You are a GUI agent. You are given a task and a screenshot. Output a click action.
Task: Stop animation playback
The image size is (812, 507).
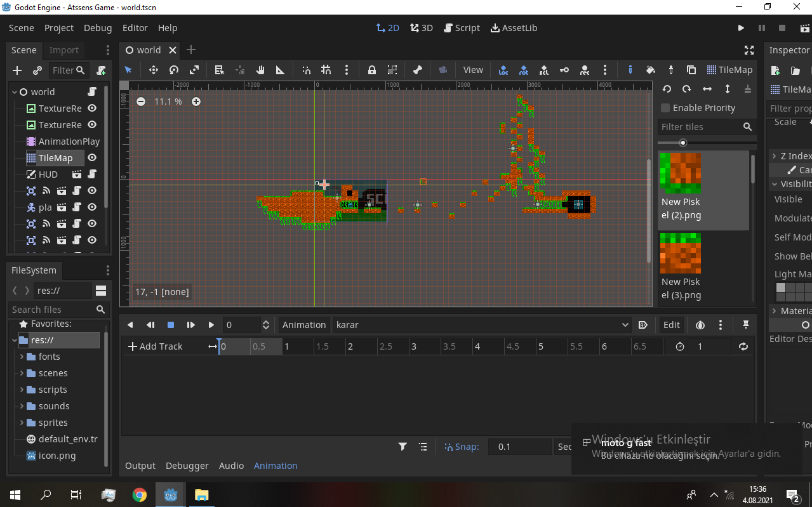[x=171, y=325]
